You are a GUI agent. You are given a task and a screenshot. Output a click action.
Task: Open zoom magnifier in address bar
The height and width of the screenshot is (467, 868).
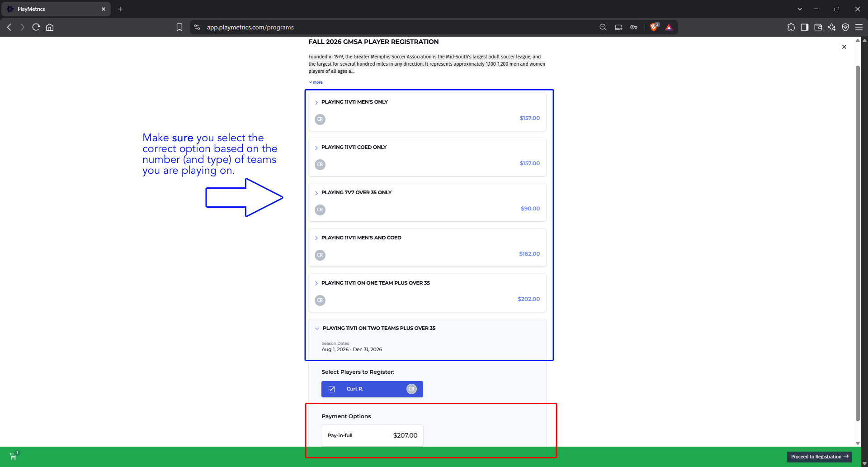[x=603, y=27]
